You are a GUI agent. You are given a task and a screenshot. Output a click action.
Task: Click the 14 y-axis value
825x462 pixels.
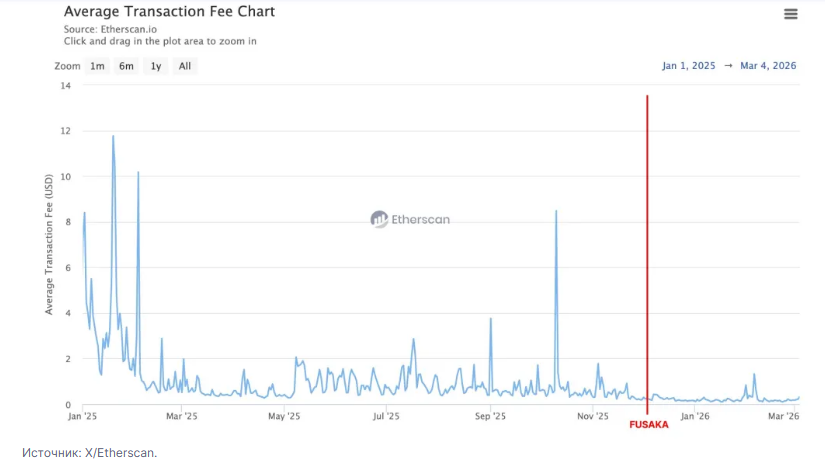point(65,85)
